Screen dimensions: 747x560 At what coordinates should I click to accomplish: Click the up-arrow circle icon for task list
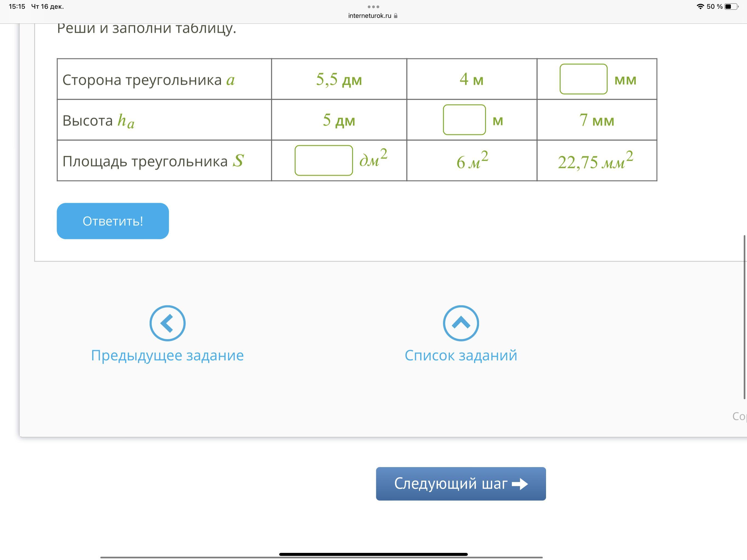(461, 323)
